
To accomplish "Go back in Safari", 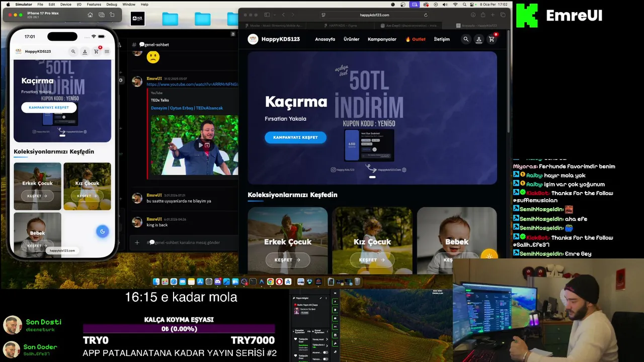I will pos(284,15).
